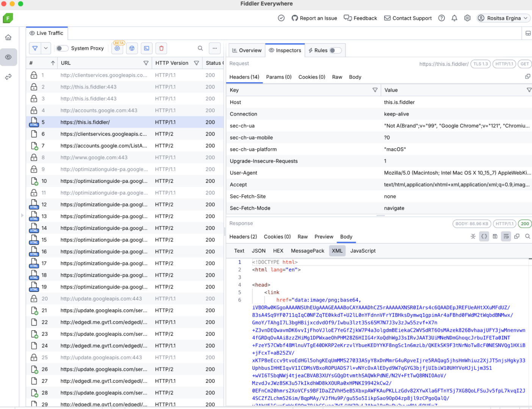The height and width of the screenshot is (409, 532).
Task: Open the help question mark icon
Action: point(441,18)
